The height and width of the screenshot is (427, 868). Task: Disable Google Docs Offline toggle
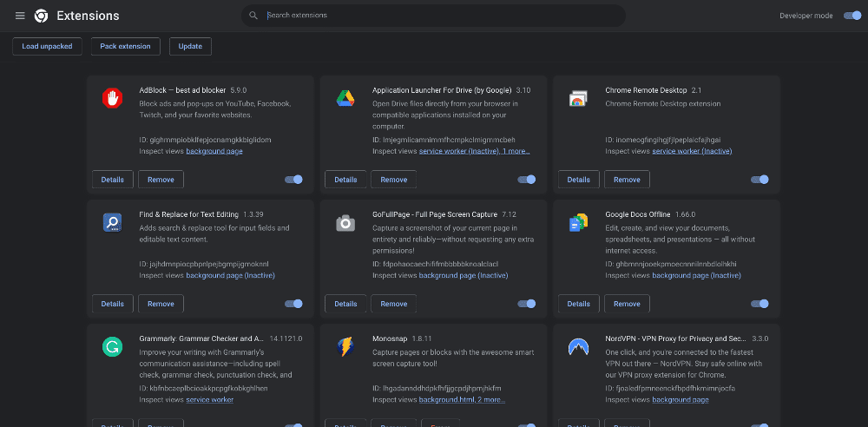coord(760,304)
